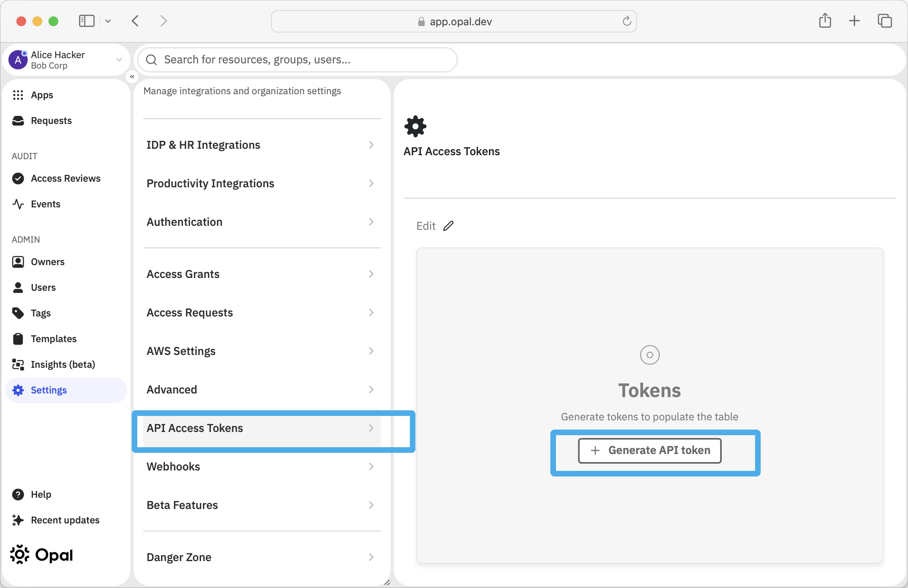Viewport: 908px width, 588px height.
Task: Go back with Safari back arrow
Action: (135, 21)
